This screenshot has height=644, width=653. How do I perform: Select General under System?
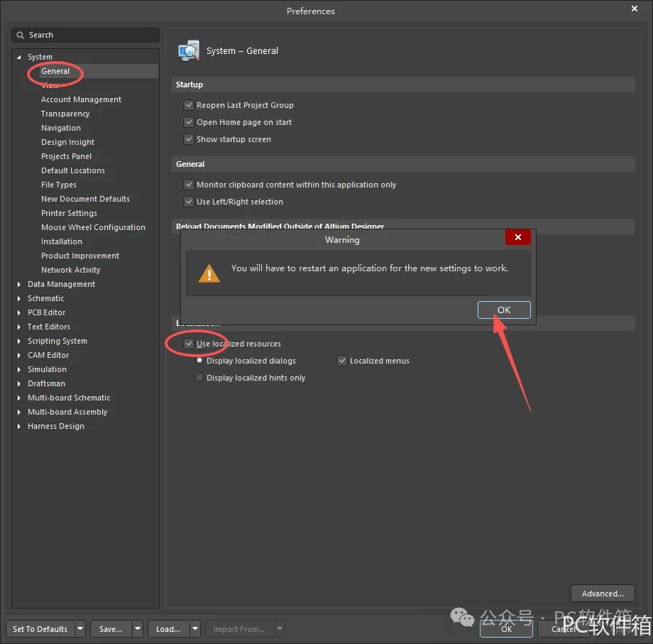[x=55, y=71]
